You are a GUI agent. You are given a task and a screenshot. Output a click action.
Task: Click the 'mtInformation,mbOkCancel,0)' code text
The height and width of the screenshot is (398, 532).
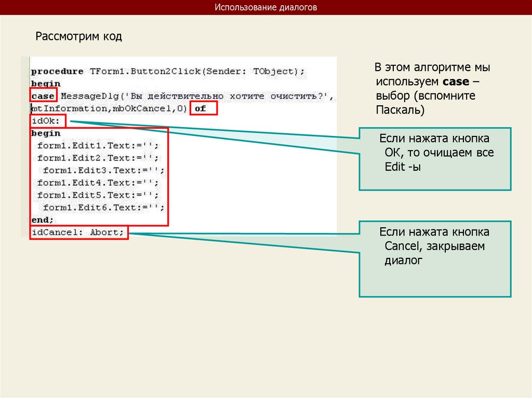coord(109,108)
